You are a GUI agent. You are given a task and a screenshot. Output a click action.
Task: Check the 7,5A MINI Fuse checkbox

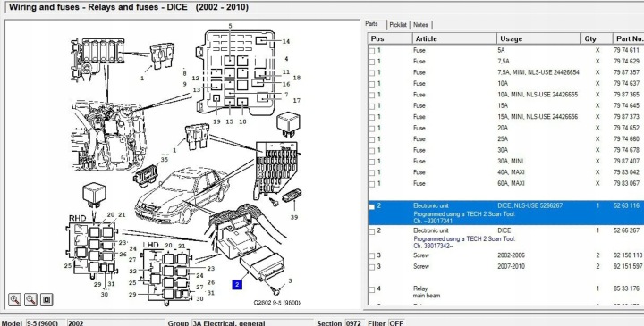point(372,73)
